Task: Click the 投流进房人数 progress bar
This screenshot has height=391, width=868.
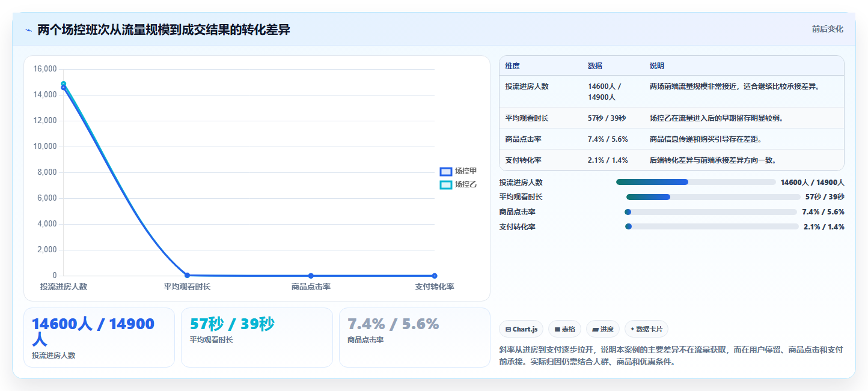Action: click(x=696, y=182)
